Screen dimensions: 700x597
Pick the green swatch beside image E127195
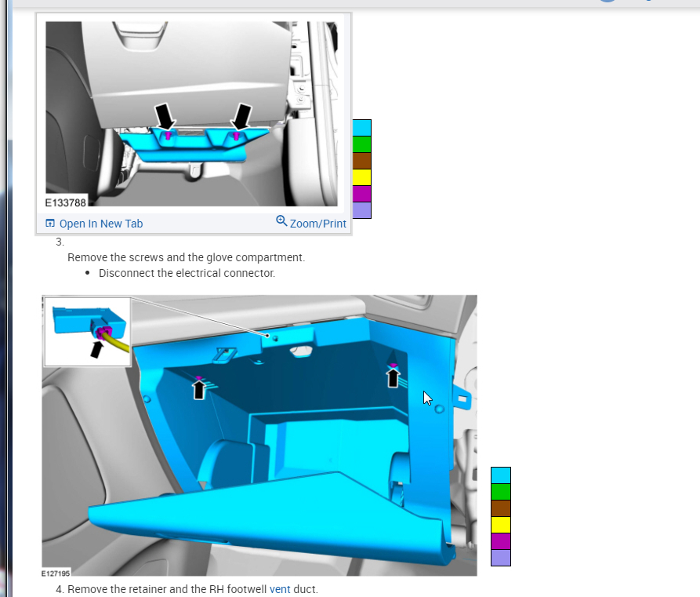(x=501, y=492)
